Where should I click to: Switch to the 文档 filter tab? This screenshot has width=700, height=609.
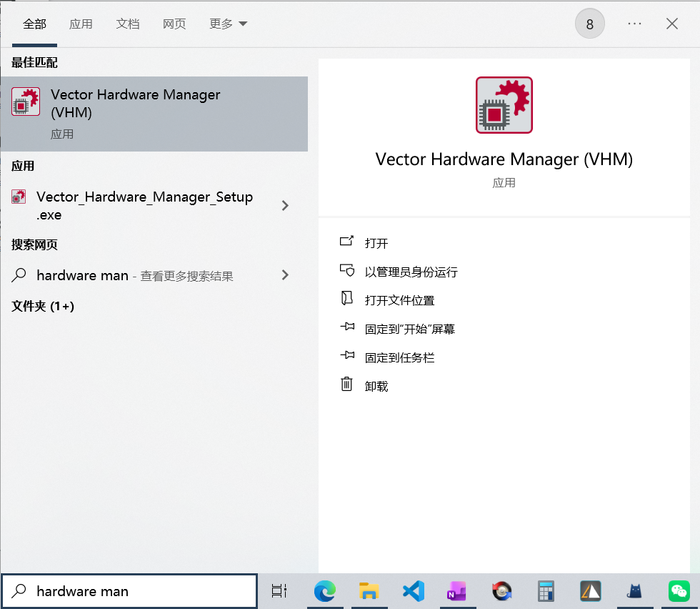(x=128, y=24)
